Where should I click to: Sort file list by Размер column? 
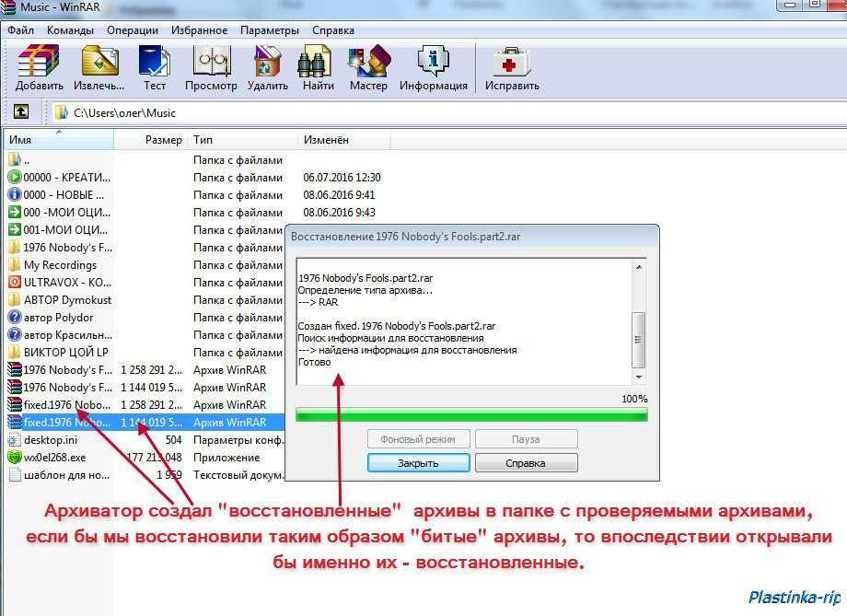150,140
